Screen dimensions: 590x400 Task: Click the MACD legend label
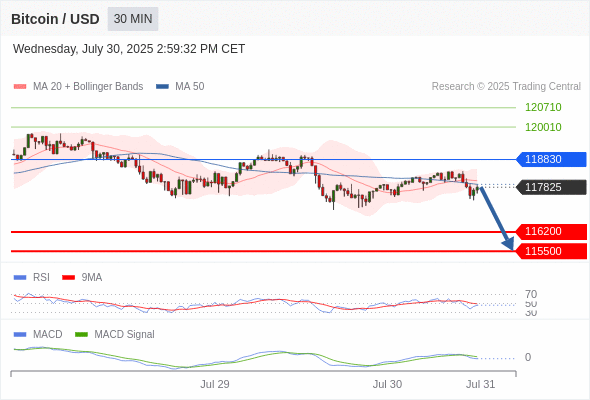point(48,335)
